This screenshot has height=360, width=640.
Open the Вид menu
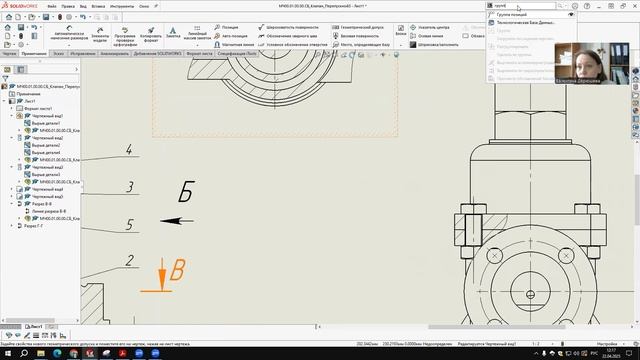click(x=83, y=6)
